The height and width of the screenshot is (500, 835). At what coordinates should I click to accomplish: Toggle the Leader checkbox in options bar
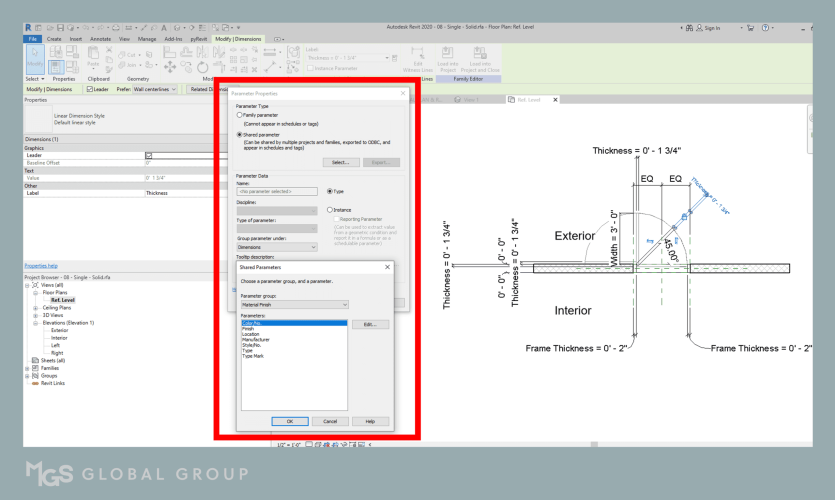[91, 89]
